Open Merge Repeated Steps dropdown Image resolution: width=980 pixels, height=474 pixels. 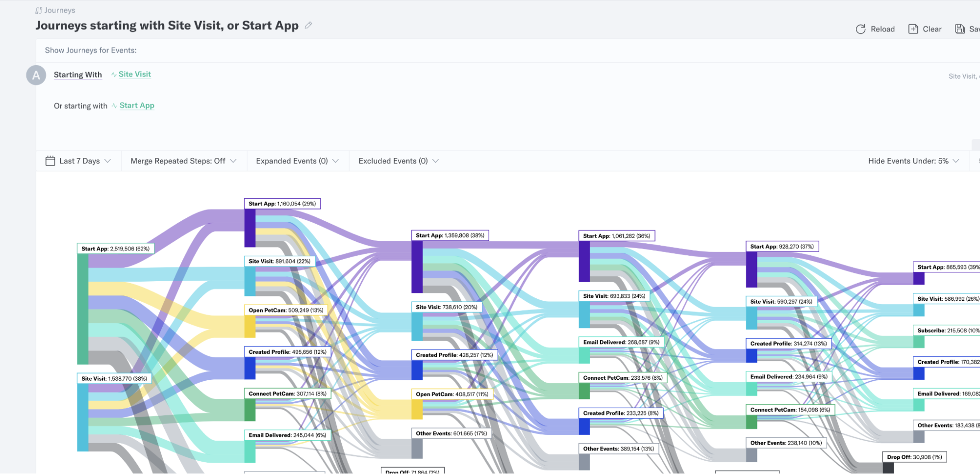coord(183,161)
